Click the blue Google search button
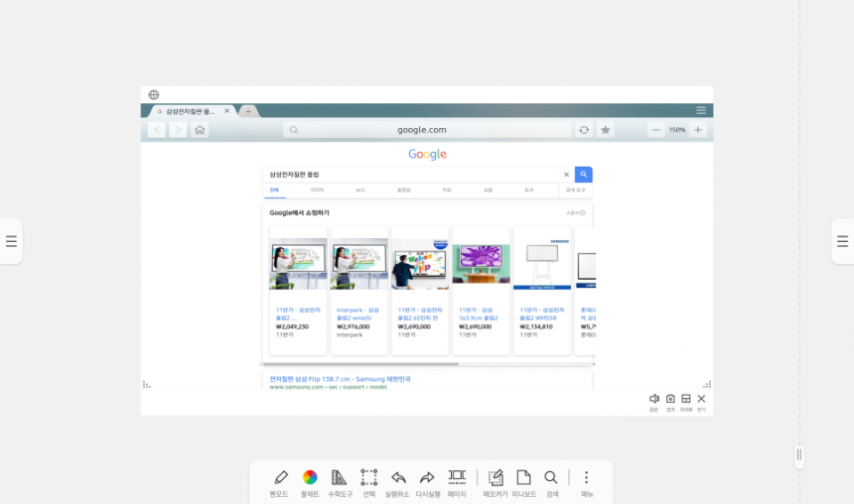 583,175
